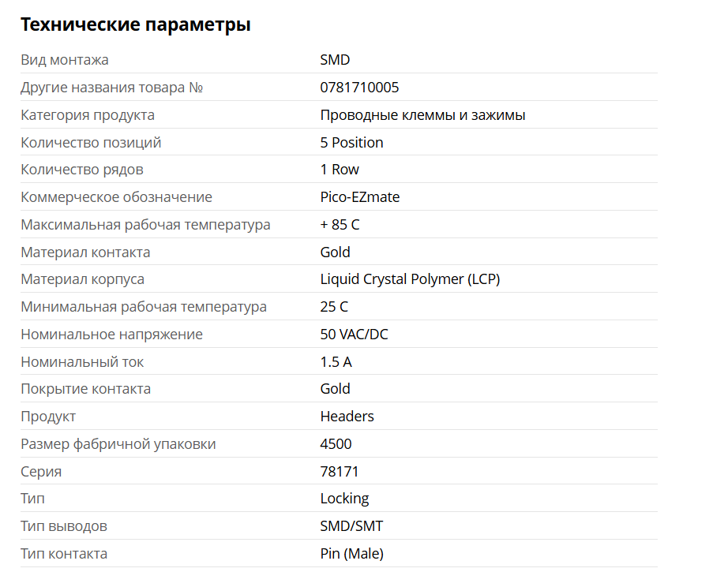Viewport: 728px width, 572px height.
Task: Click the part number 0781710005
Action: 359,88
